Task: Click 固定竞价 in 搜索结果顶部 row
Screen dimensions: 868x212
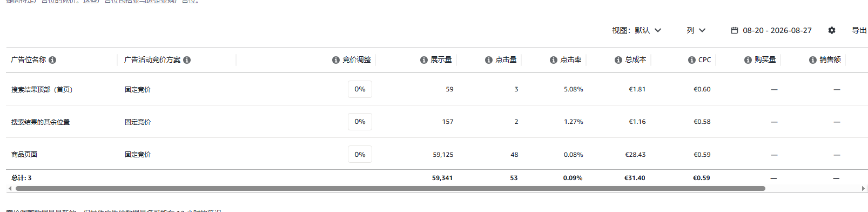Action: coord(138,90)
